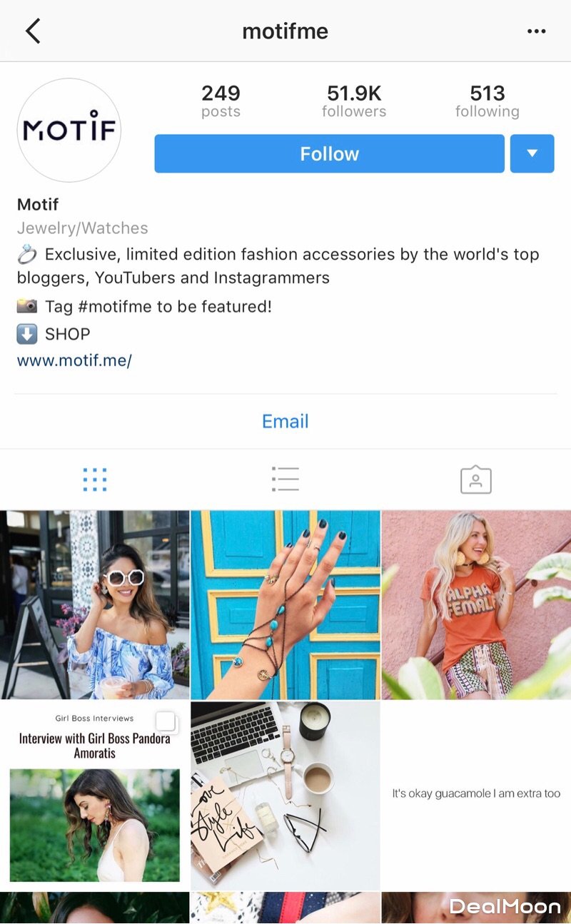
Task: Open the www.motif.me link
Action: tap(75, 360)
